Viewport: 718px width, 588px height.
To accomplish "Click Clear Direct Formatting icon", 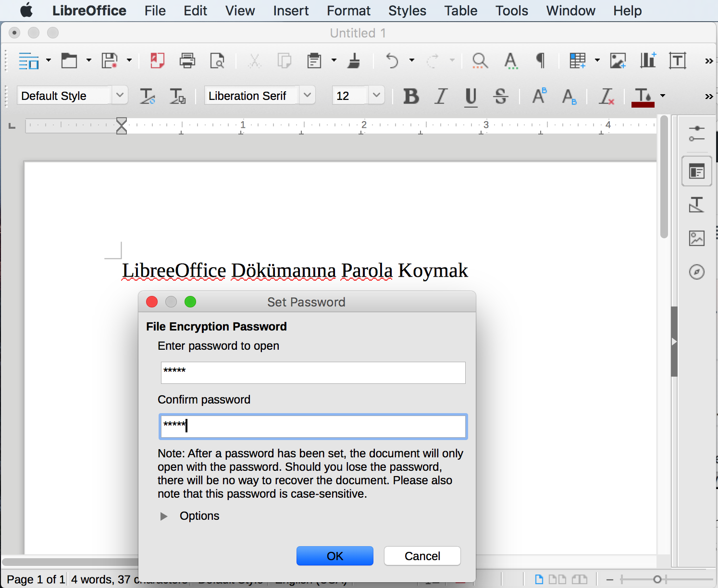I will coord(607,96).
